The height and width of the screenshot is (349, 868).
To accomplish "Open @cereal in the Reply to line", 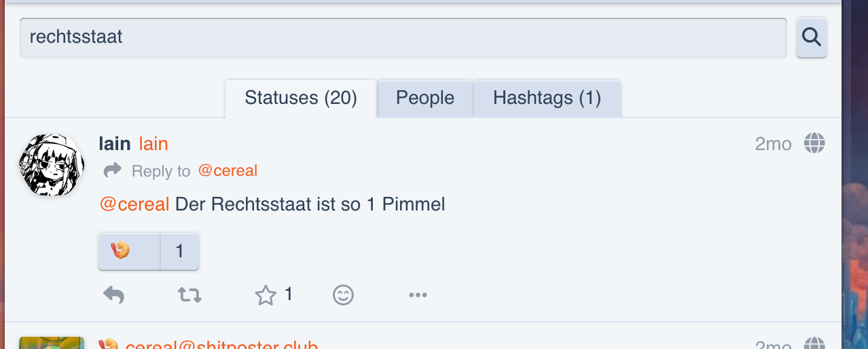I will coord(228,170).
